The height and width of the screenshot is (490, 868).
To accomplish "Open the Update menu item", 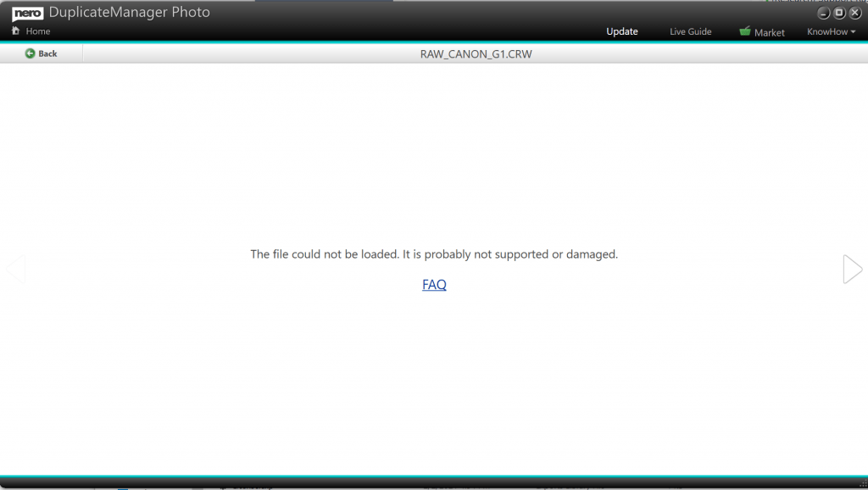I will (621, 31).
